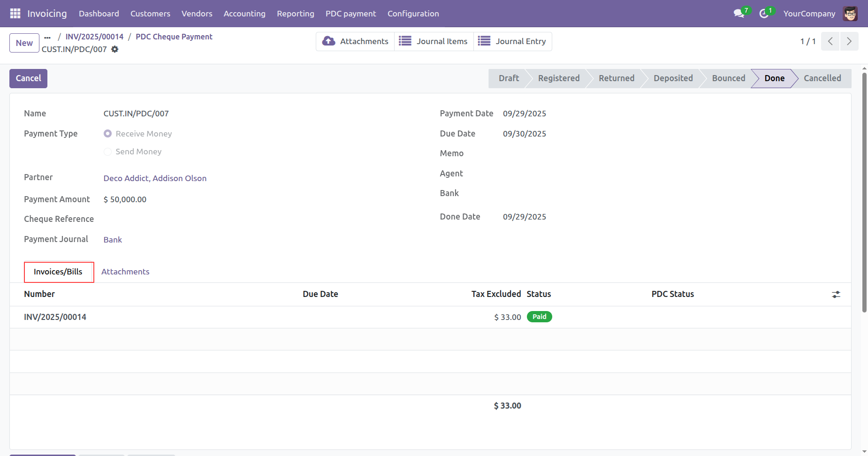Open the apps grid menu icon

pos(15,14)
